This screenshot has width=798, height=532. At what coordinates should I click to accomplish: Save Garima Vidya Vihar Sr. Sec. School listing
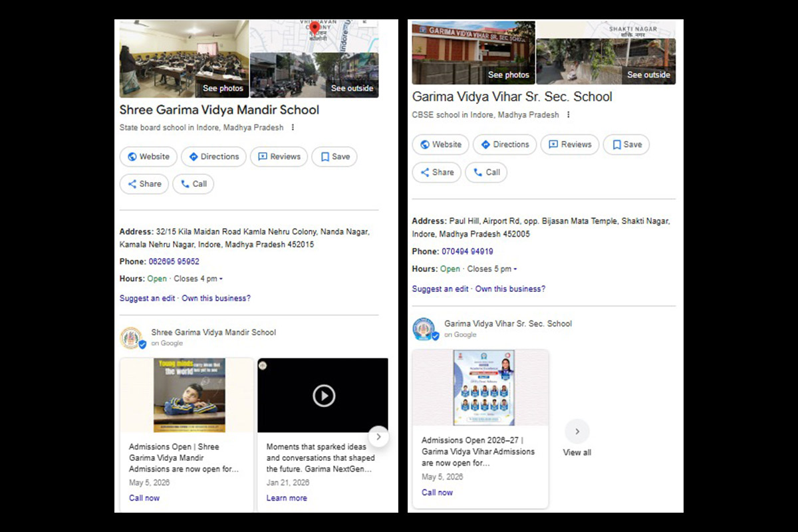pyautogui.click(x=626, y=144)
